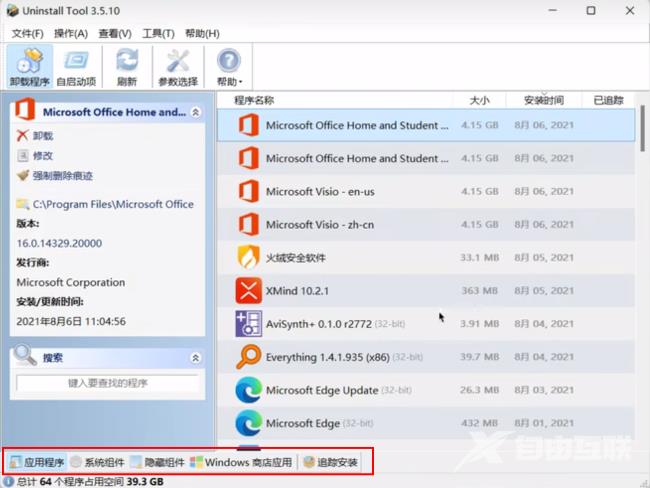Select the Everything 1.4.1.935 icon

click(x=249, y=357)
